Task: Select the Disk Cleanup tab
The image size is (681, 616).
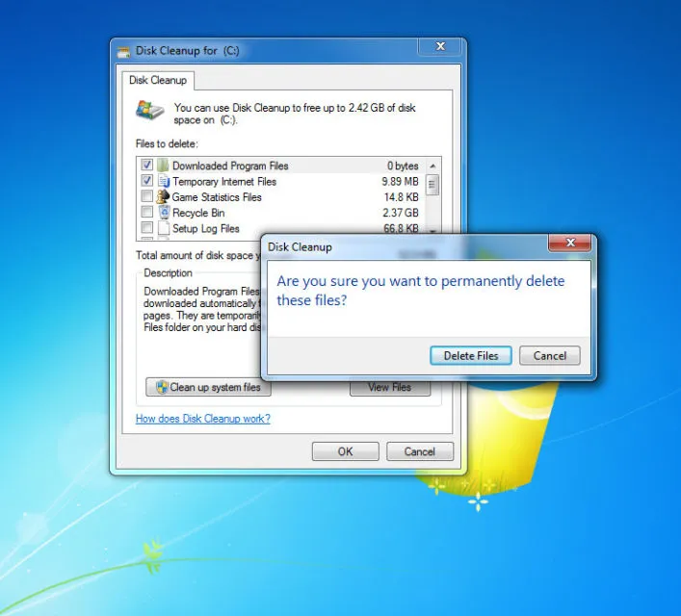Action: 158,80
